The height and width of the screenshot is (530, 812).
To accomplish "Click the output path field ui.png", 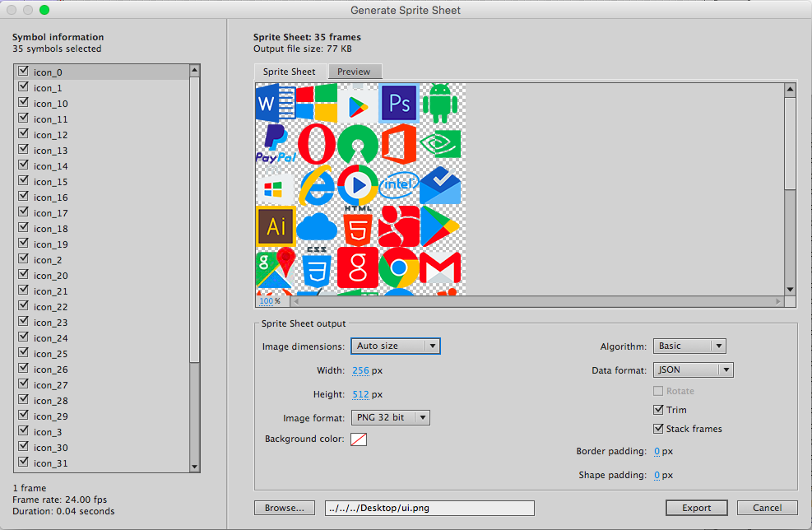I will click(429, 508).
